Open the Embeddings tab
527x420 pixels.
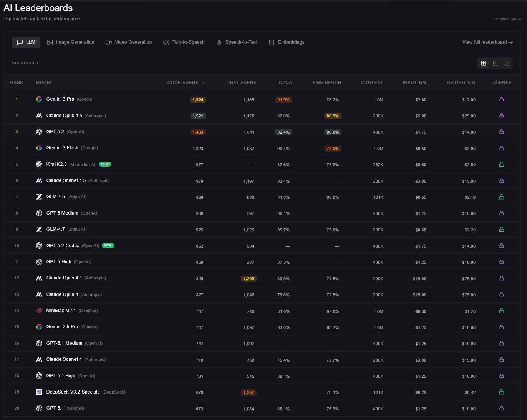click(x=287, y=42)
